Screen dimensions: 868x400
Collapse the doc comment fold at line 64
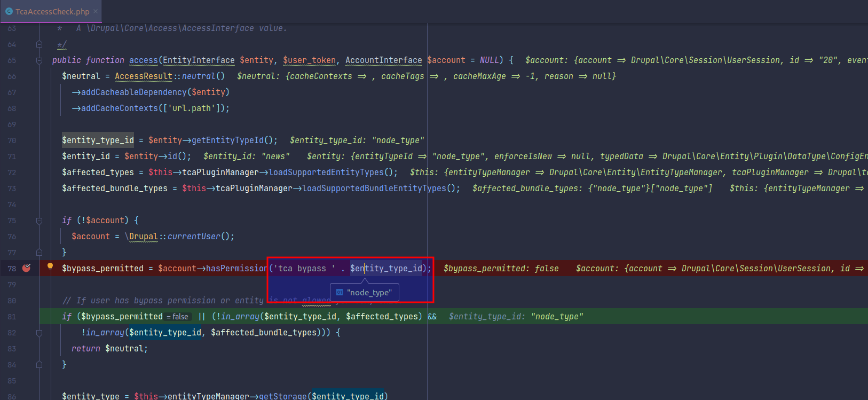[39, 44]
